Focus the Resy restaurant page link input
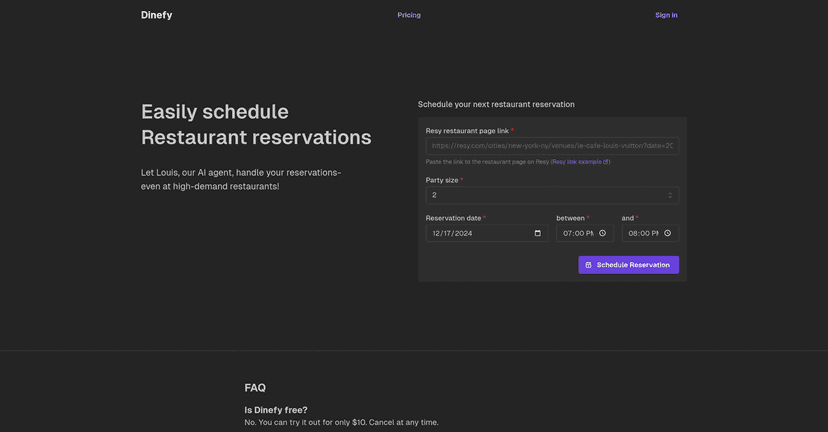 pos(551,146)
